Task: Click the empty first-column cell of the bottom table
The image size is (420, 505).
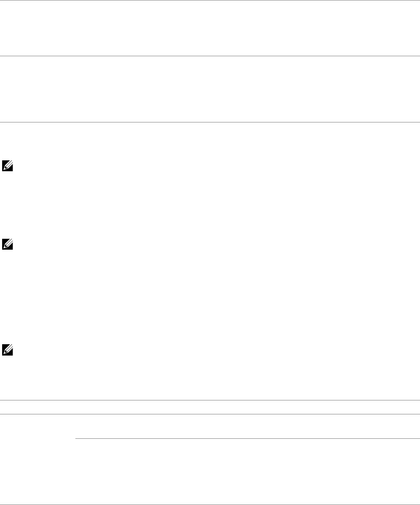Action: (37, 458)
